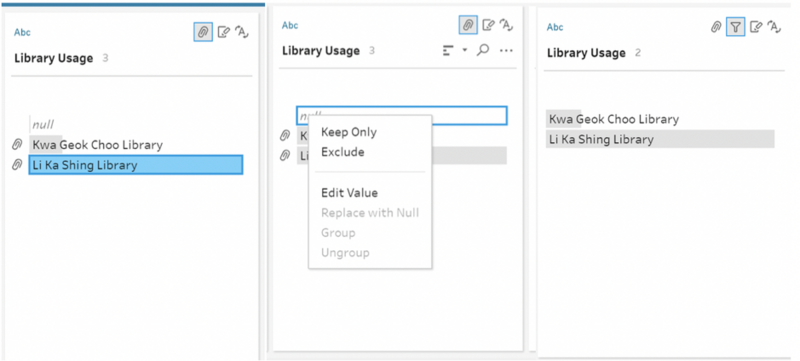This screenshot has width=800, height=361.
Task: Open sort dropdown arrow in middle panel
Action: pyautogui.click(x=465, y=50)
